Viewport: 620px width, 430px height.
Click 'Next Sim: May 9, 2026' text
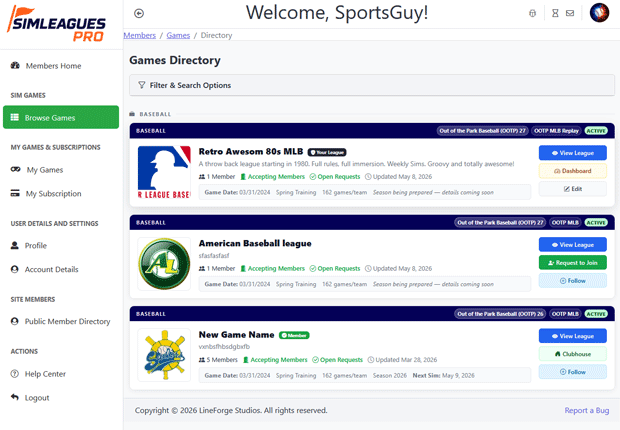pos(444,375)
